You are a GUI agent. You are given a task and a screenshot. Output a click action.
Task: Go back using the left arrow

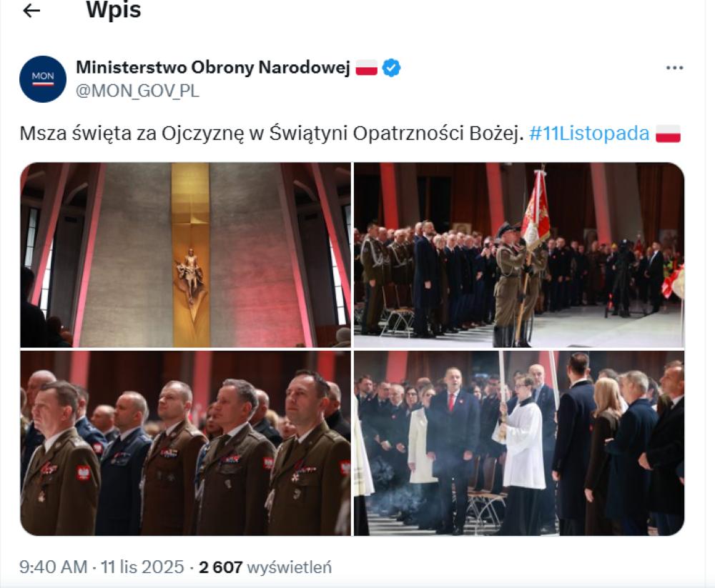(31, 11)
